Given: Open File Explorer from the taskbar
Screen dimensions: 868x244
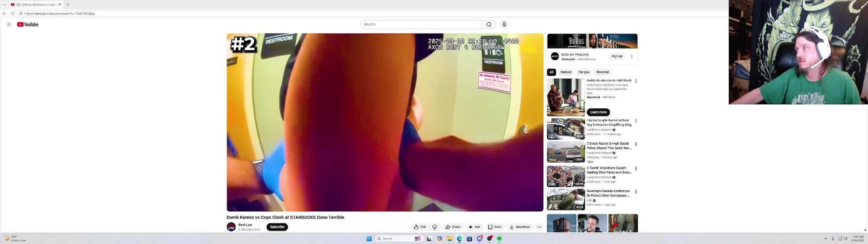Looking at the screenshot, I should click(449, 239).
